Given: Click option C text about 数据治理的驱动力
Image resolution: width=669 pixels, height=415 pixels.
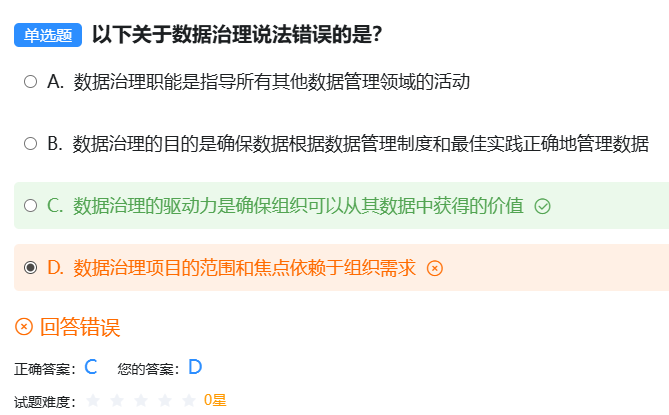Looking at the screenshot, I should pyautogui.click(x=298, y=206).
